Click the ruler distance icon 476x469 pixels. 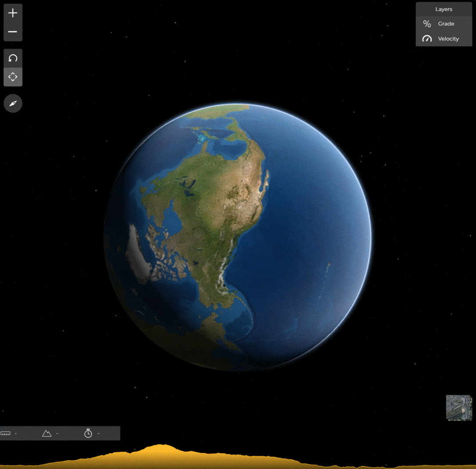(x=5, y=433)
